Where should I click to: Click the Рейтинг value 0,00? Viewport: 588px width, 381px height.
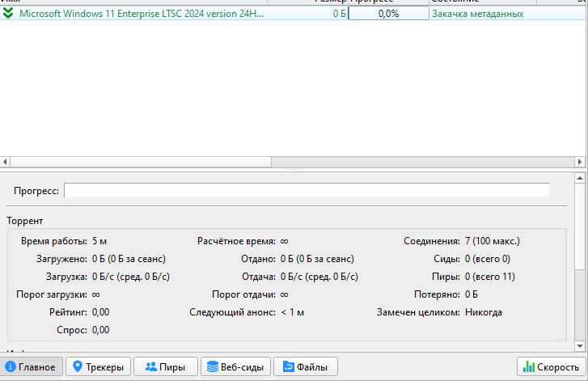coord(101,312)
